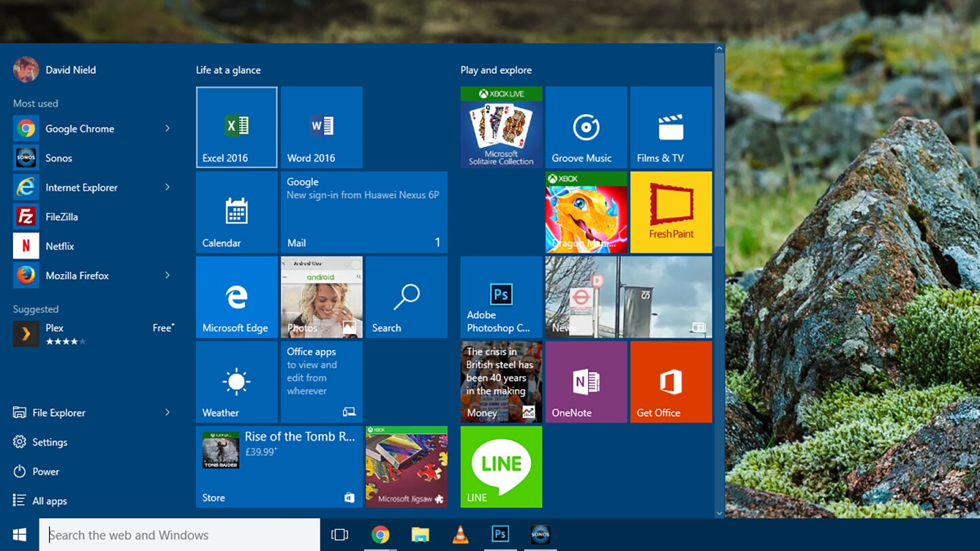This screenshot has width=980, height=551.
Task: Expand Internet Explorer jump list arrow
Action: pyautogui.click(x=167, y=187)
